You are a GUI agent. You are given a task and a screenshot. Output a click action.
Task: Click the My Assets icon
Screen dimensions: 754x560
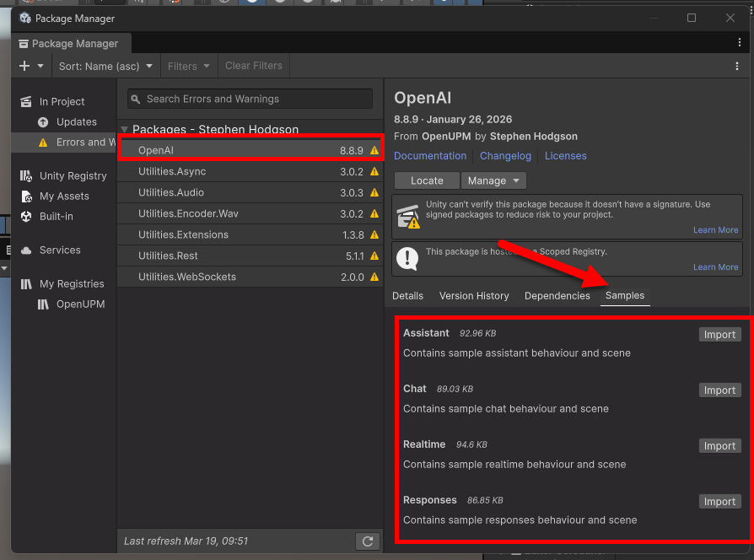[x=26, y=197]
